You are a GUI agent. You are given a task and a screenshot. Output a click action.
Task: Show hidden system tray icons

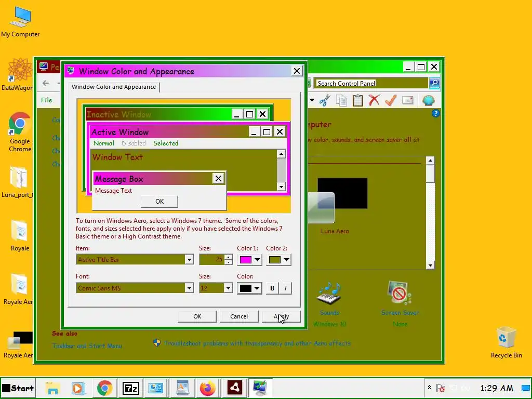click(429, 388)
